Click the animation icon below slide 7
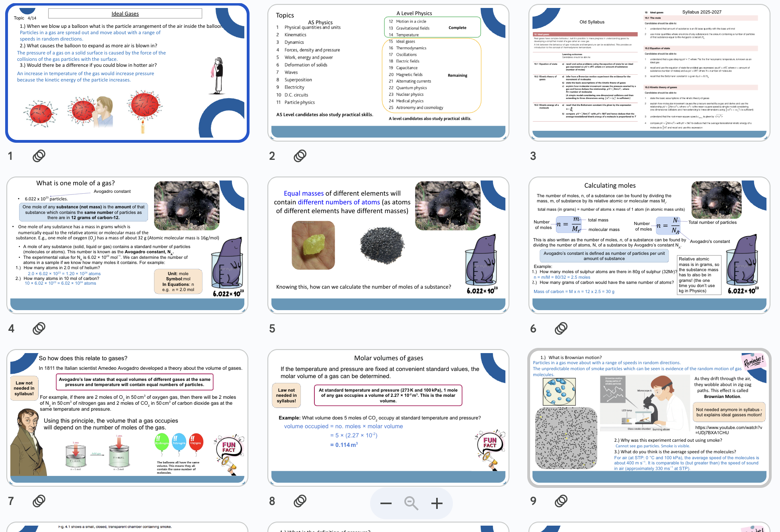The image size is (780, 532). coord(39,501)
